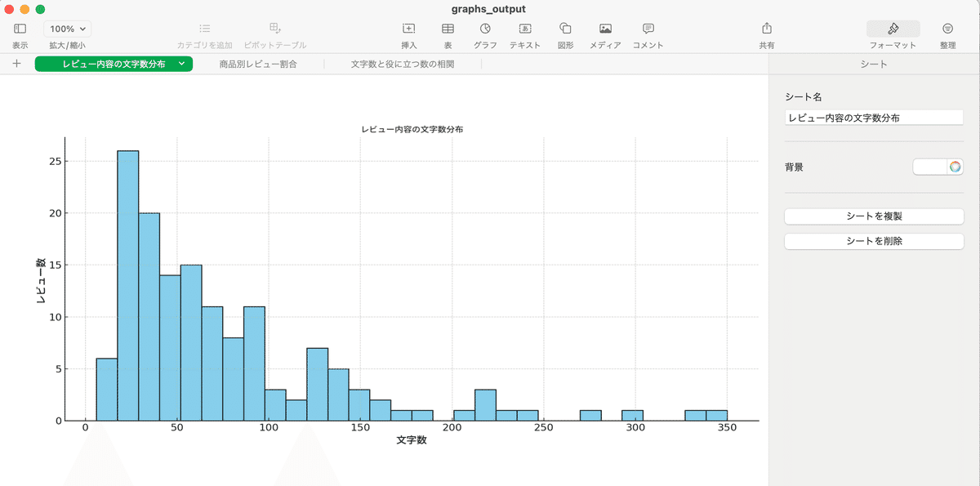
Task: Open the 図形 shape icon
Action: pos(565,29)
